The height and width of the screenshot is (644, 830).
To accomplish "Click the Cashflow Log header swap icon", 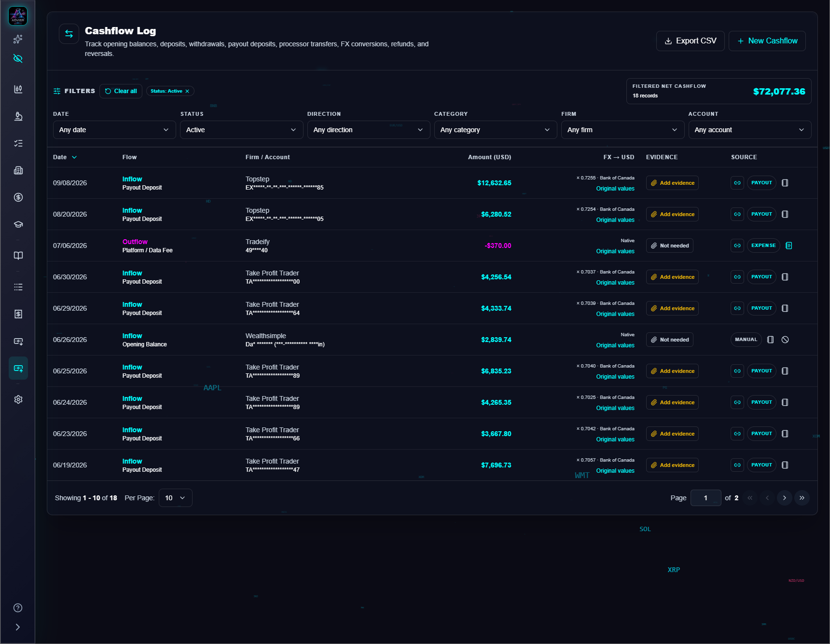I will (69, 34).
